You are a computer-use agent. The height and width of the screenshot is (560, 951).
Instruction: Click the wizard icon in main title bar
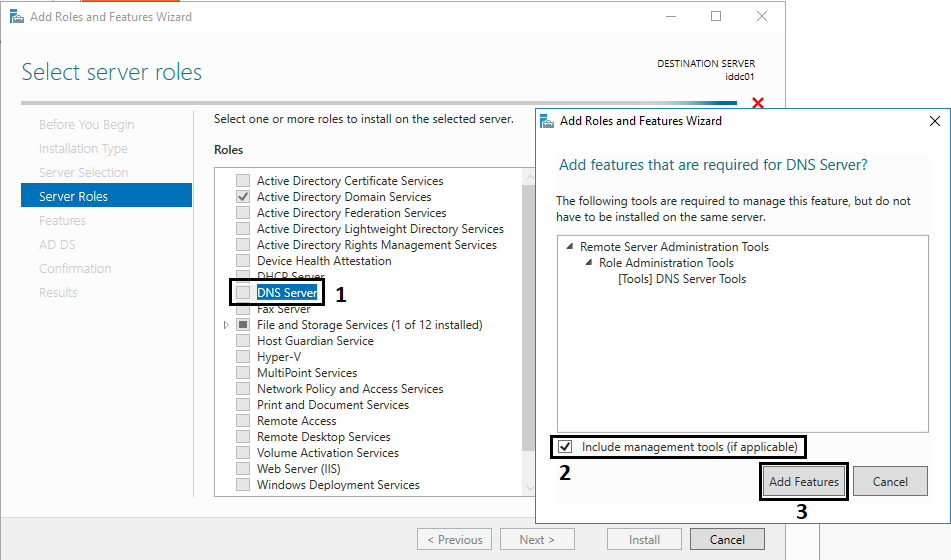point(16,16)
